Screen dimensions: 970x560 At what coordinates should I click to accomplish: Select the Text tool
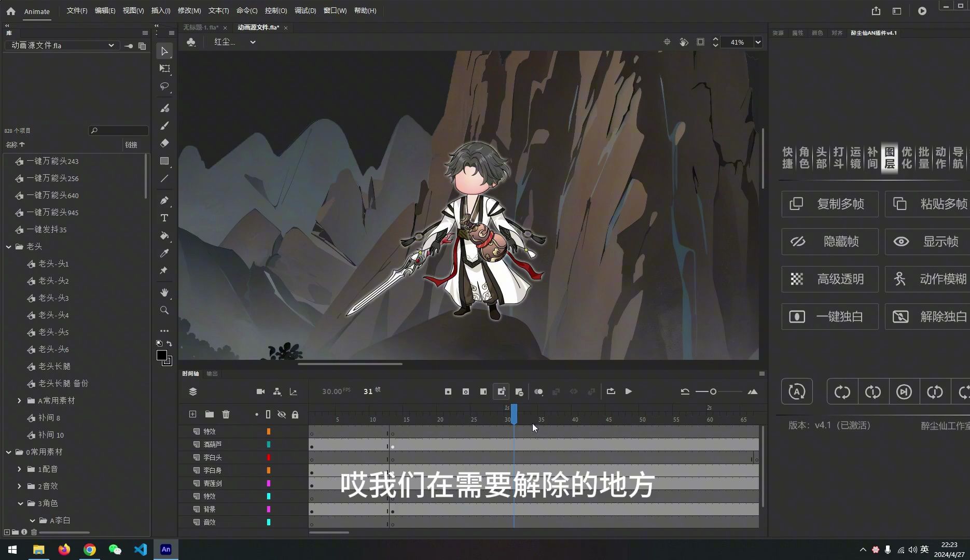164,218
